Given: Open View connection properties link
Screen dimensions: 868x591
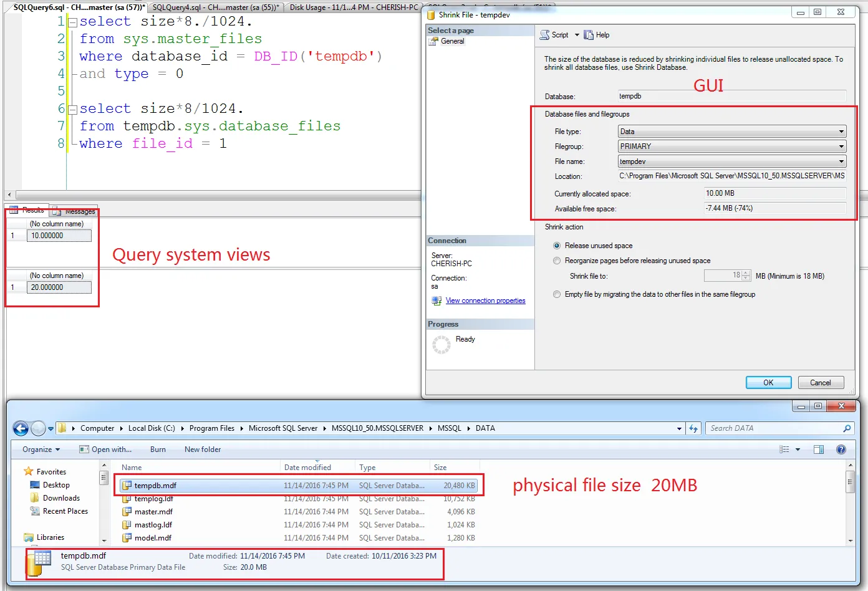Looking at the screenshot, I should [485, 300].
